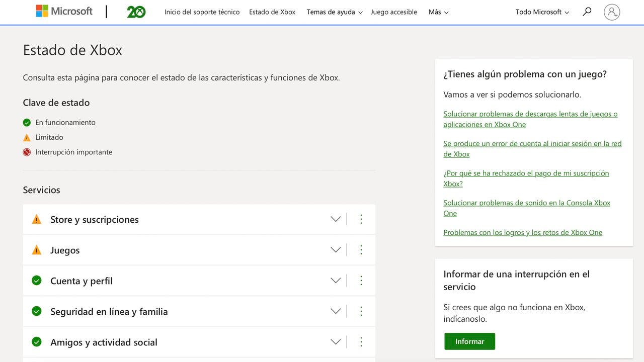Click the Store y suscripciones row title
The width and height of the screenshot is (644, 362).
pyautogui.click(x=95, y=220)
